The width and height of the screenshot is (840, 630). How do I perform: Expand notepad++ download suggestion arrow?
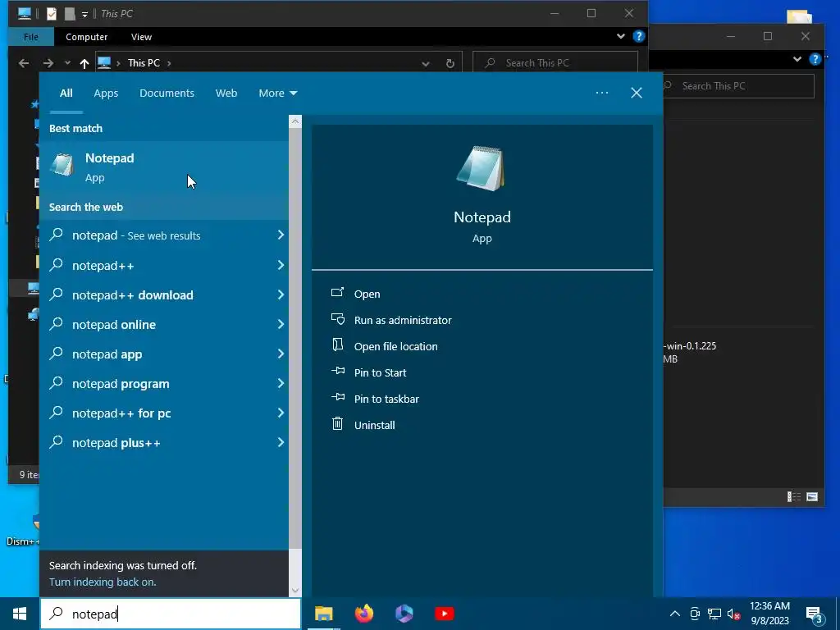point(281,294)
